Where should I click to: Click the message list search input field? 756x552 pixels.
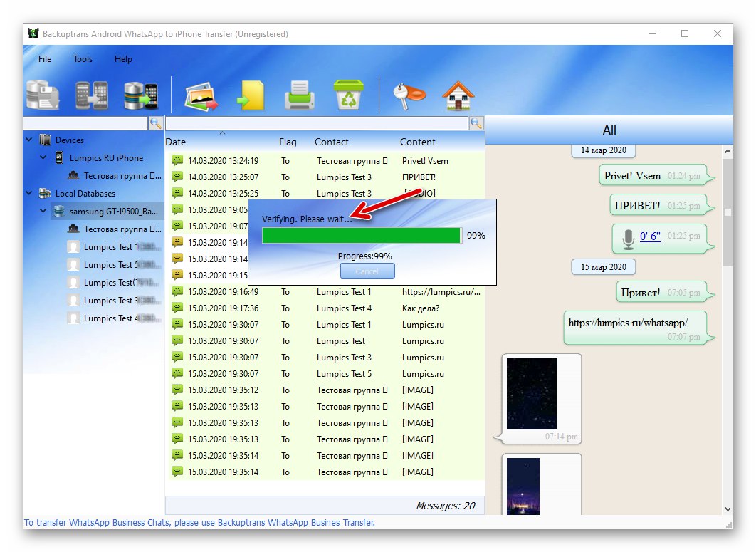317,123
